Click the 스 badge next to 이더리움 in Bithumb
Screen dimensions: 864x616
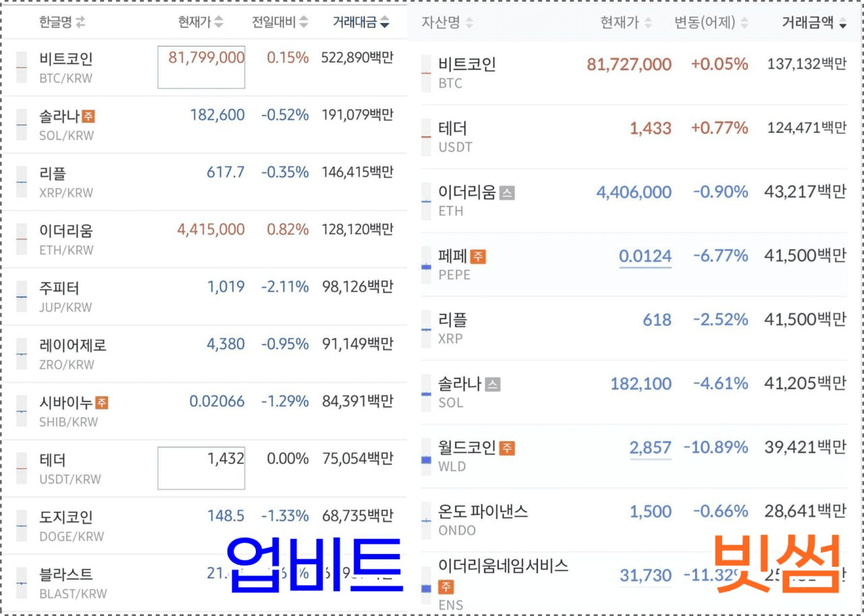coord(508,193)
